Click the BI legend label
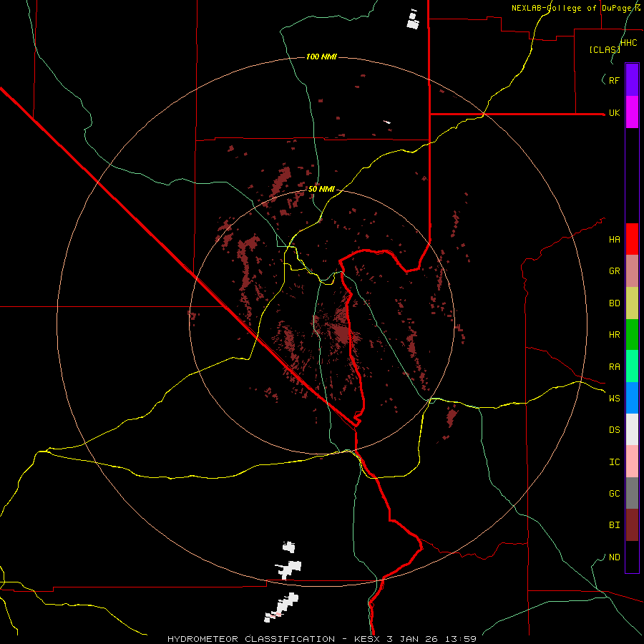Screen dimensions: 644x644 click(x=614, y=525)
